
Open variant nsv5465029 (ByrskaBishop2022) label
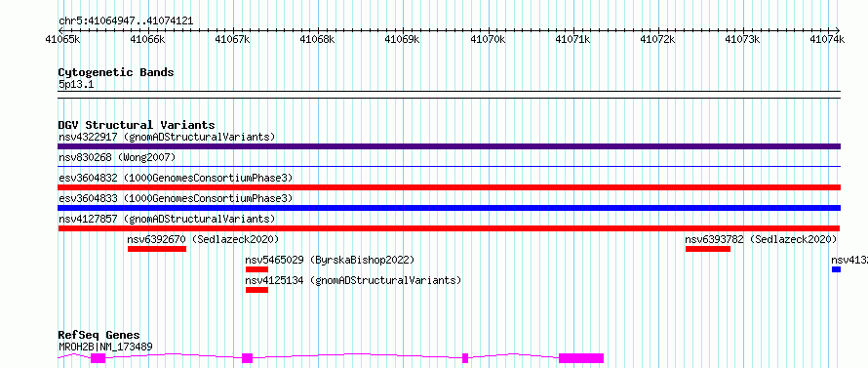point(330,260)
